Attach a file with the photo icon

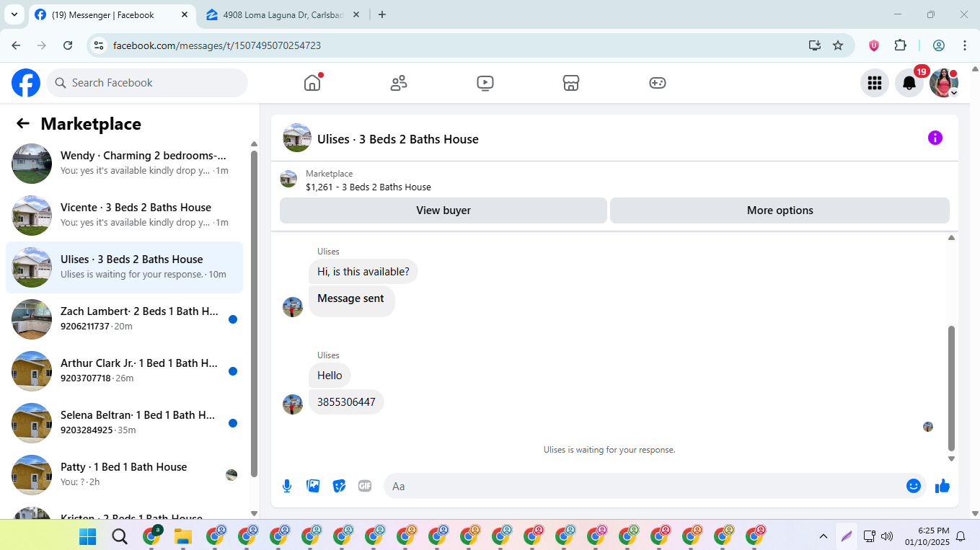pyautogui.click(x=313, y=486)
